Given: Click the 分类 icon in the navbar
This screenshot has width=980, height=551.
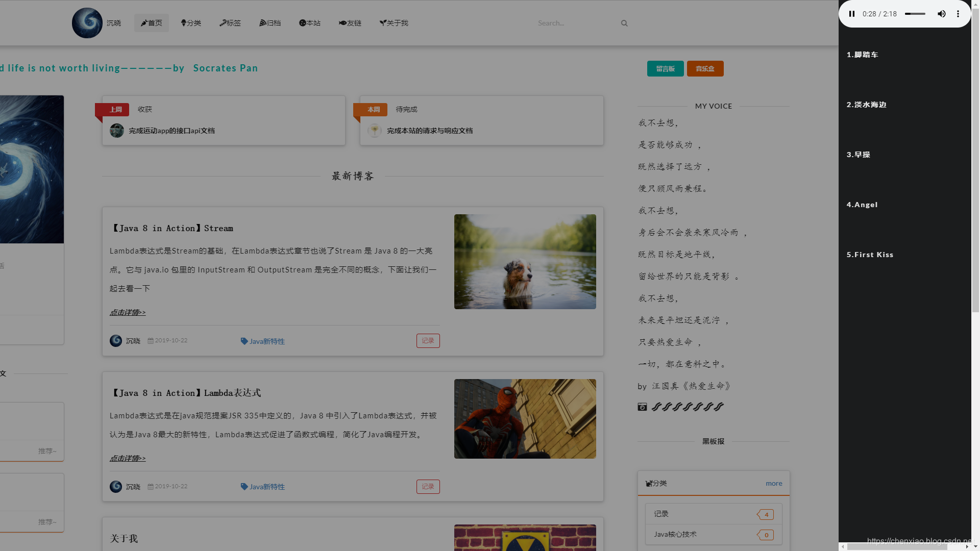Looking at the screenshot, I should point(183,22).
